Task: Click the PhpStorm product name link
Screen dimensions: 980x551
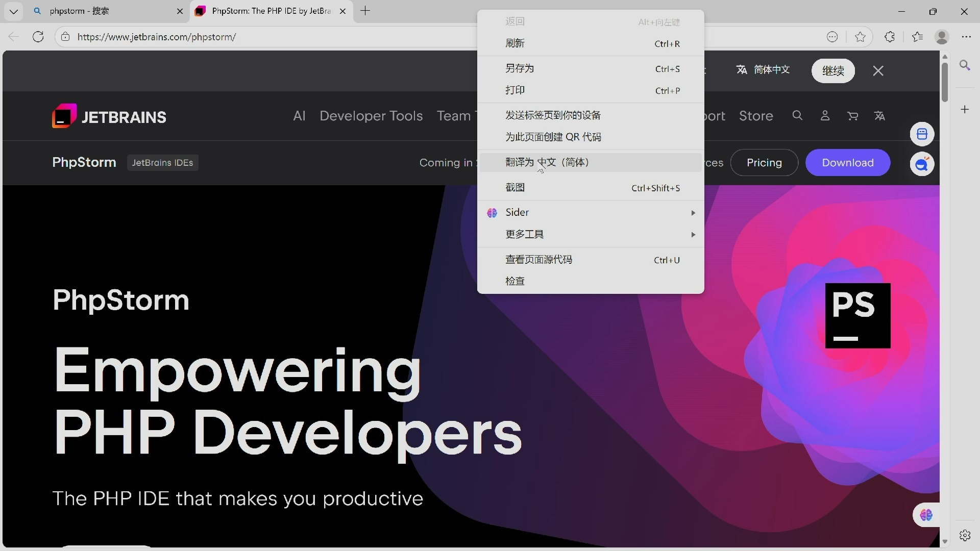Action: [84, 162]
